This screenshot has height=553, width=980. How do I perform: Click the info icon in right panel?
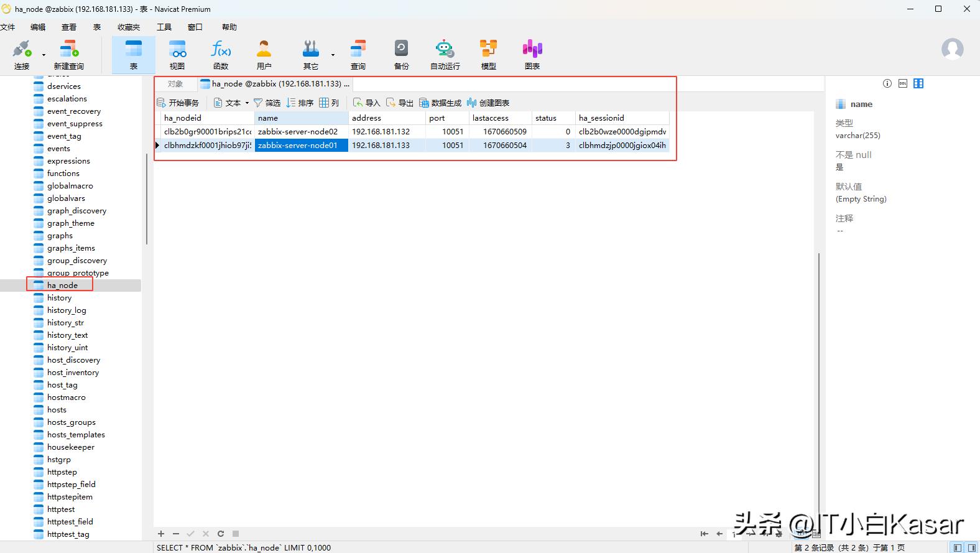tap(887, 83)
